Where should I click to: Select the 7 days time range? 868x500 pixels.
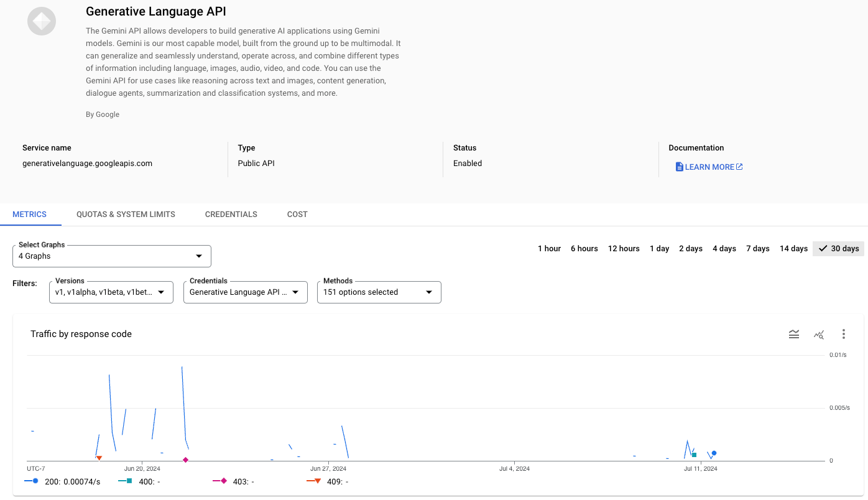758,249
